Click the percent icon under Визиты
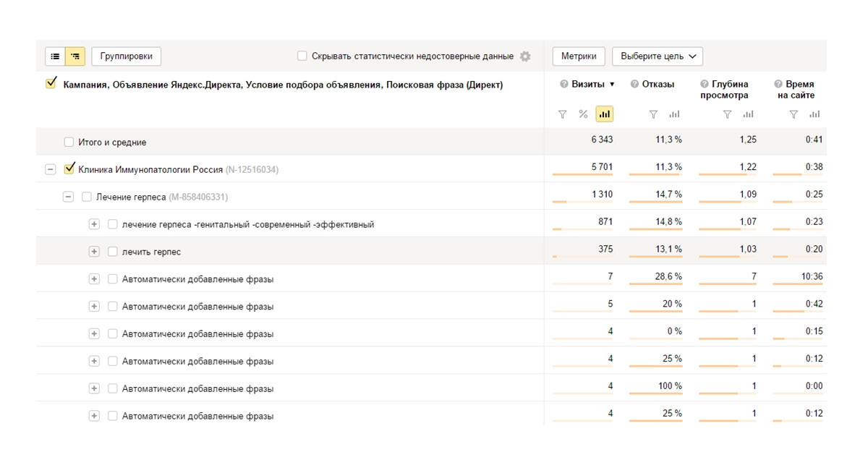 [583, 114]
